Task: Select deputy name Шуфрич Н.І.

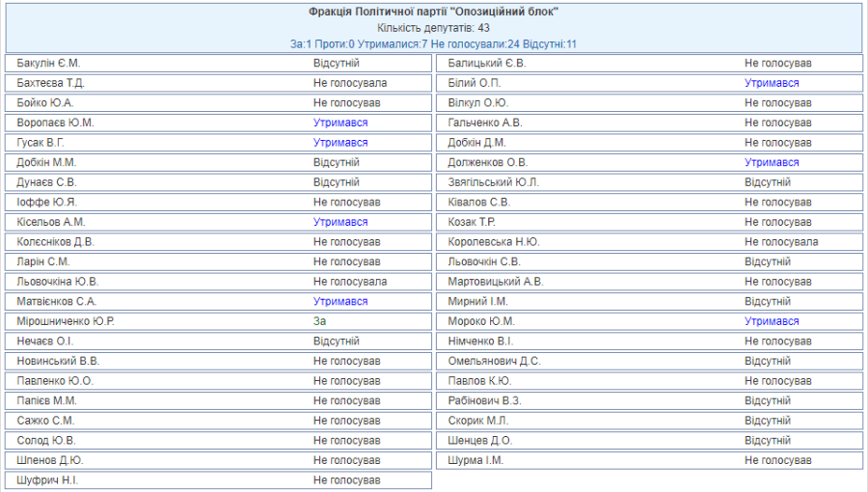Action: tap(48, 479)
